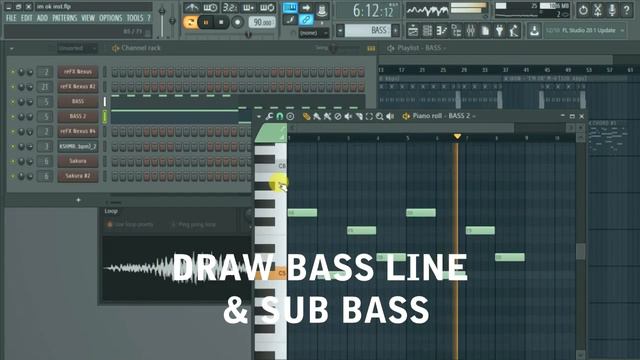This screenshot has width=640, height=360.
Task: Select next pattern with plus button
Action: 395,31
